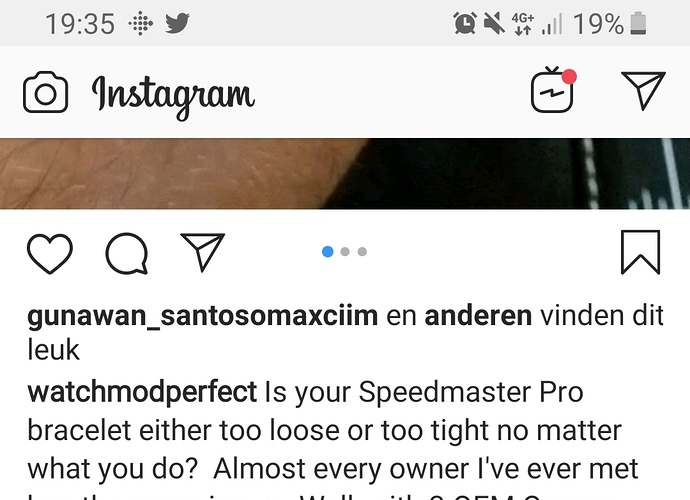
Task: Open direct messages from the header
Action: [x=643, y=90]
